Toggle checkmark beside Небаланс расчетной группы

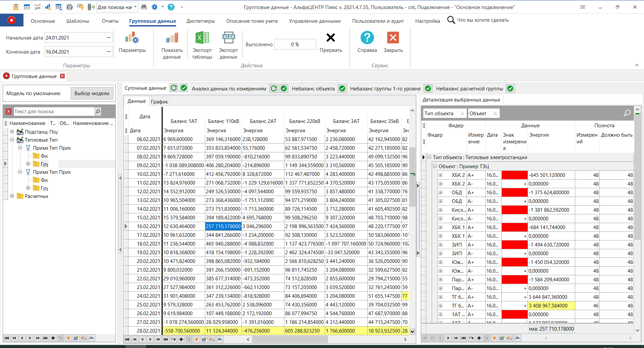coord(510,88)
